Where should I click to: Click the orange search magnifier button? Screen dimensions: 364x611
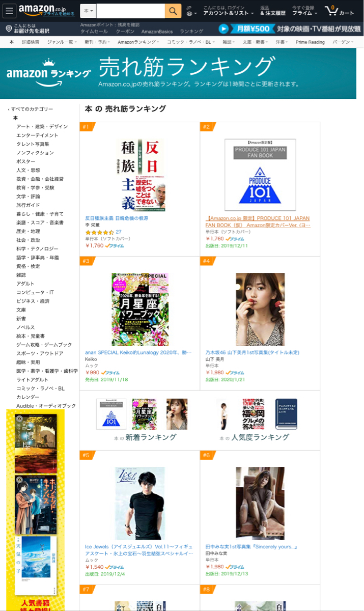pyautogui.click(x=173, y=11)
